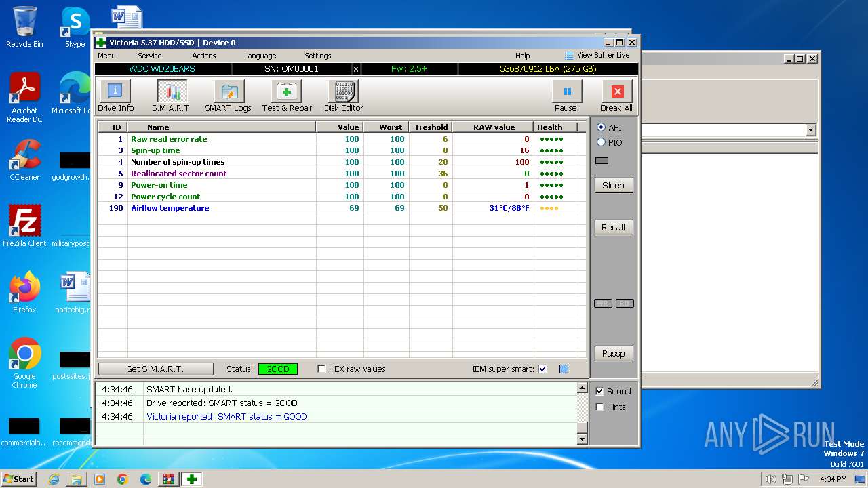Sort by the RAW value column header
868x488 pixels.
click(x=494, y=127)
